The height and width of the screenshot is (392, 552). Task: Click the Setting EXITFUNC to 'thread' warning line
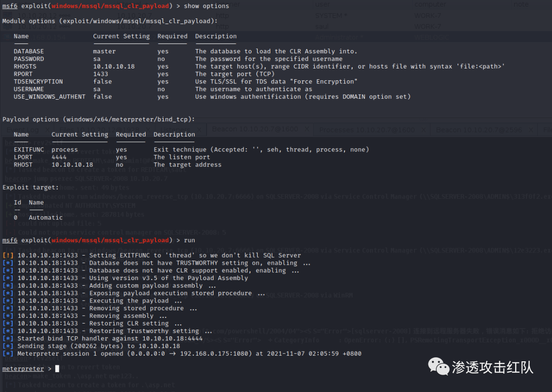click(x=152, y=256)
